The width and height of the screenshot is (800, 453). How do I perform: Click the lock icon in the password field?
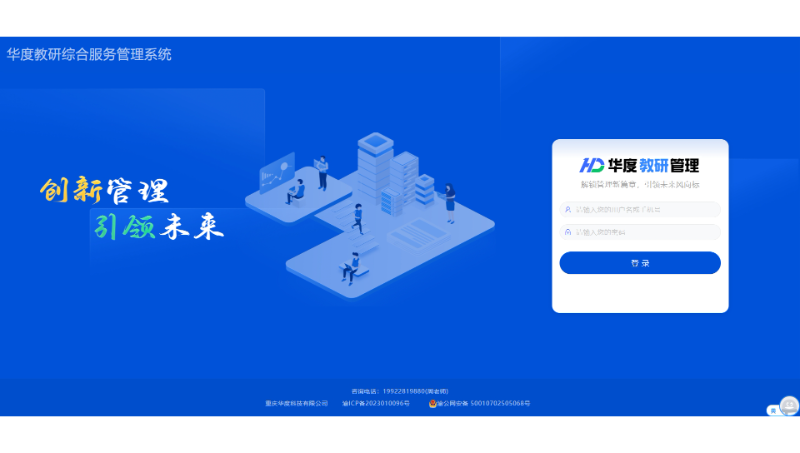(x=568, y=232)
